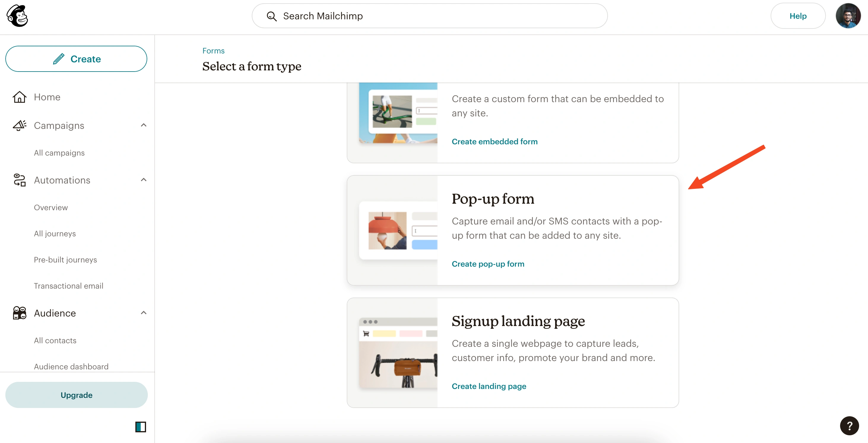Open Automations Overview
The height and width of the screenshot is (443, 868).
[x=51, y=208]
